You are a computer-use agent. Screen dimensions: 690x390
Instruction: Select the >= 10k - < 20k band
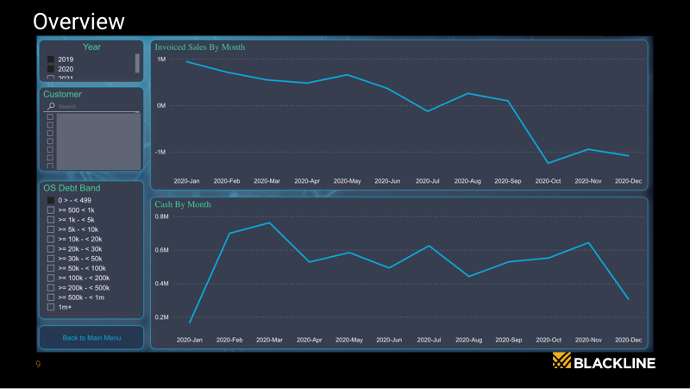pyautogui.click(x=51, y=239)
